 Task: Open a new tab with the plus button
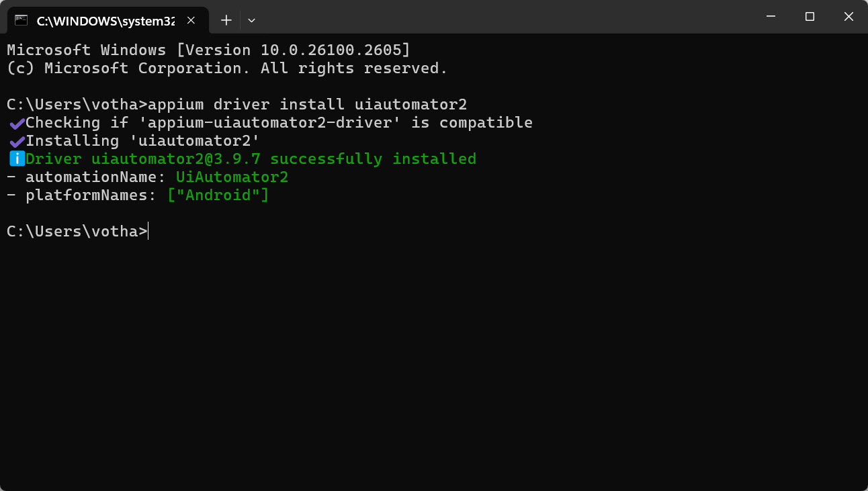click(226, 20)
